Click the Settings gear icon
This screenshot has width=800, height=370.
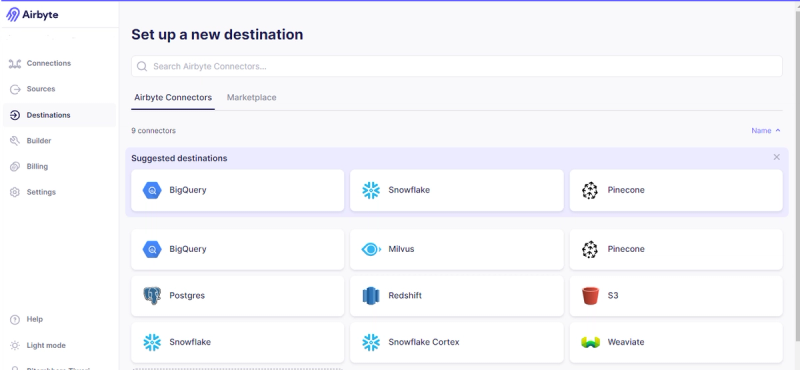pos(15,192)
